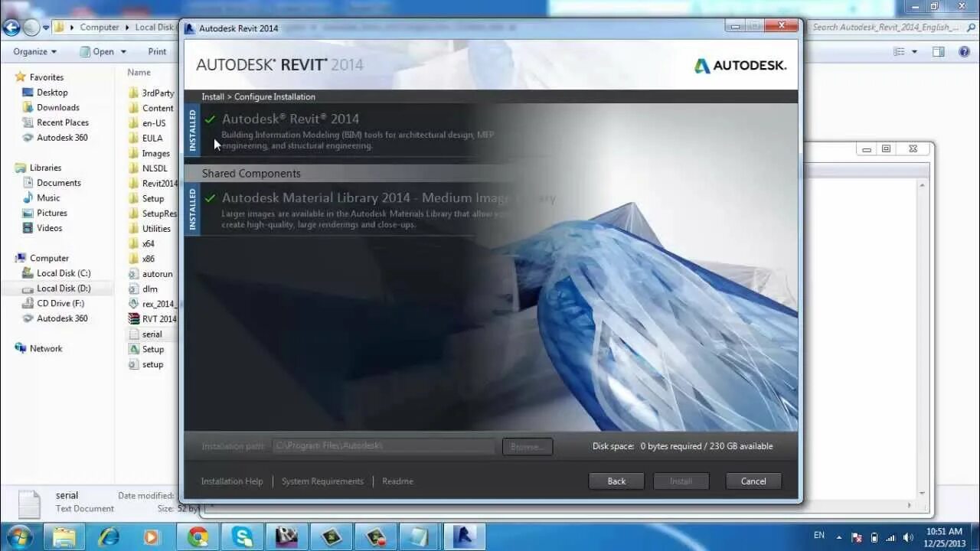Open the Readme link
Viewport: 980px width, 551px height.
tap(397, 481)
